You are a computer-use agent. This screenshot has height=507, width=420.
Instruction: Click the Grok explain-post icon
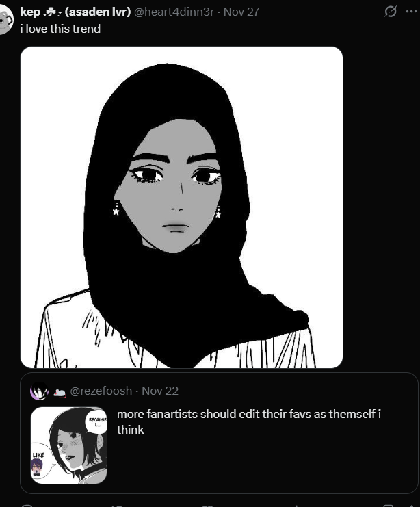(391, 12)
